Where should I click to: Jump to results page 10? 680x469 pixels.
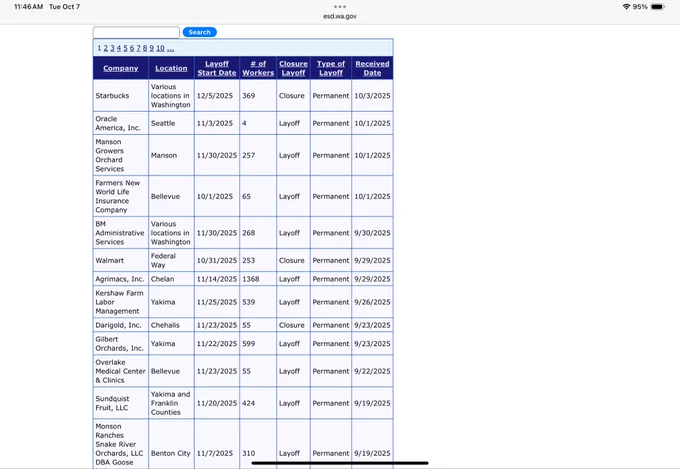(160, 48)
